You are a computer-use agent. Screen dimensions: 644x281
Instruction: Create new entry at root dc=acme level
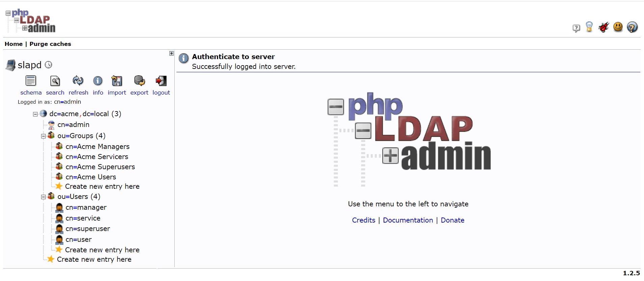pos(94,259)
